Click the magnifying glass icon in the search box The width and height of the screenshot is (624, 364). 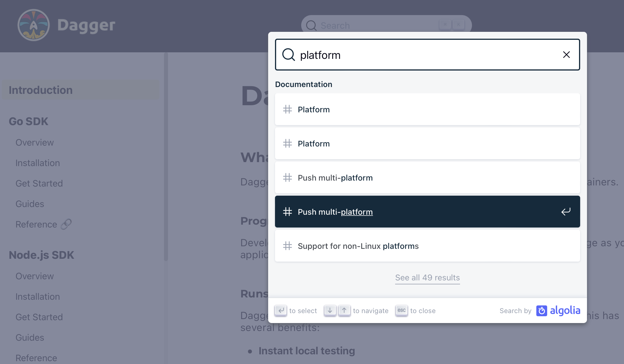coord(289,55)
